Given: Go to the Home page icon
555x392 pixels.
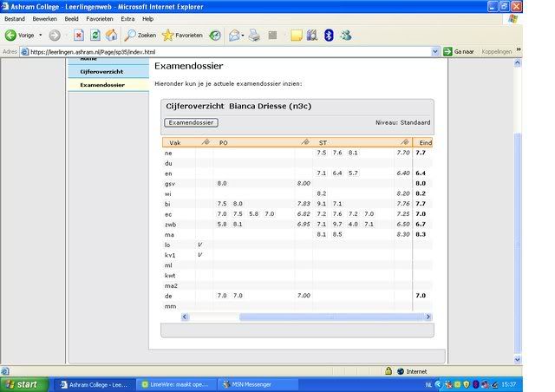Looking at the screenshot, I should (111, 36).
